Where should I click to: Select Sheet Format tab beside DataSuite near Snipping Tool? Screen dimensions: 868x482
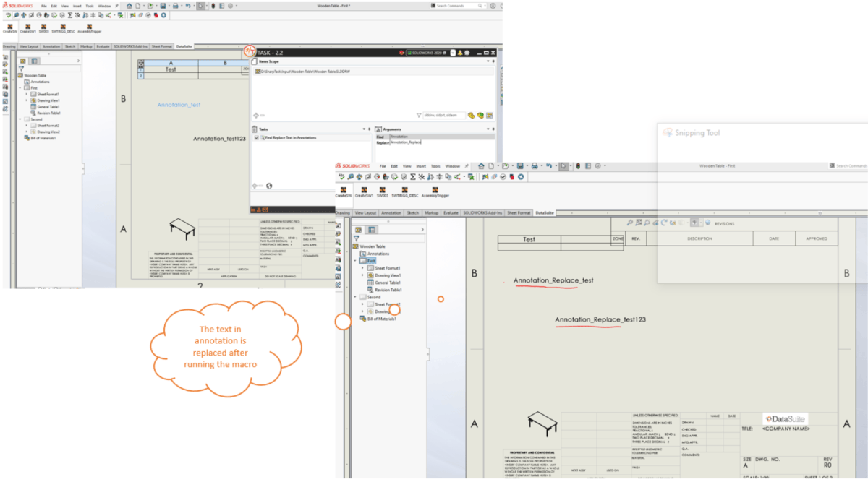519,213
